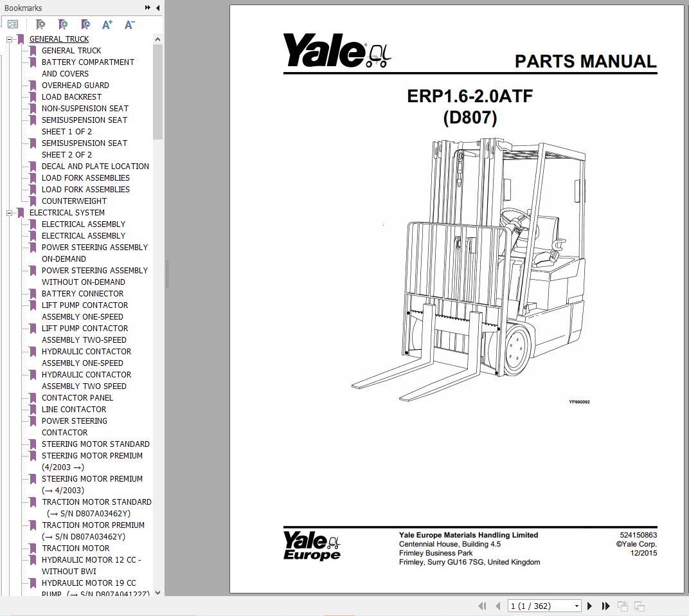
Task: Select the ELECTRICAL SYSTEM bookmark
Action: pyautogui.click(x=67, y=212)
